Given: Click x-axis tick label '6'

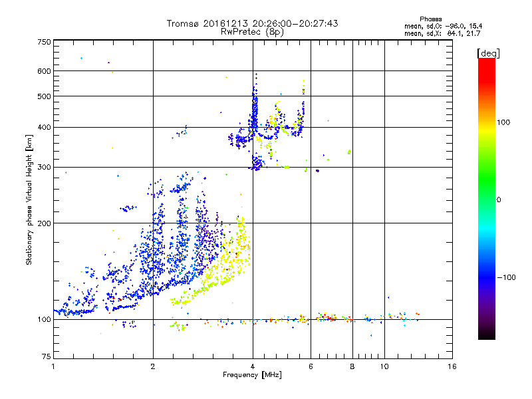Looking at the screenshot, I should (x=311, y=366).
